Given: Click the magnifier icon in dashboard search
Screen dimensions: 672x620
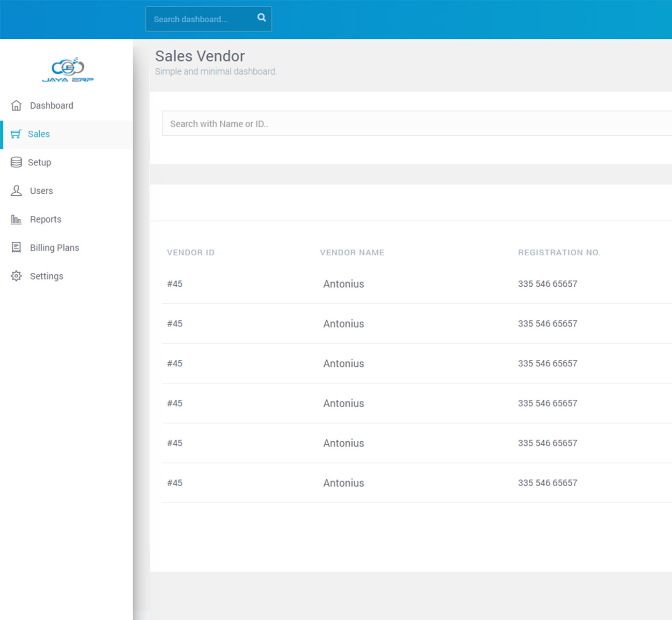Looking at the screenshot, I should click(x=262, y=18).
